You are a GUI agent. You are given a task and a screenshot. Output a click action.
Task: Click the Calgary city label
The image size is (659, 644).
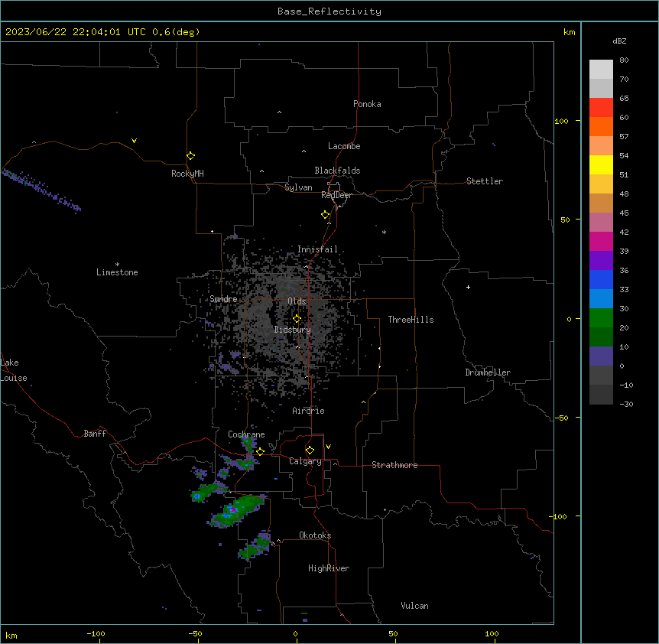pos(305,461)
